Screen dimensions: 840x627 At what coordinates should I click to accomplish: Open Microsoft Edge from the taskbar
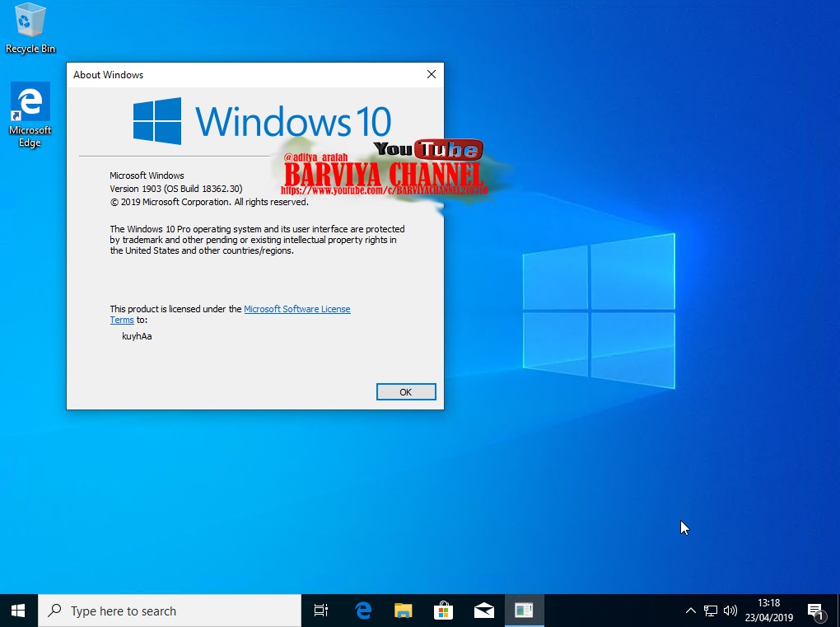tap(362, 610)
